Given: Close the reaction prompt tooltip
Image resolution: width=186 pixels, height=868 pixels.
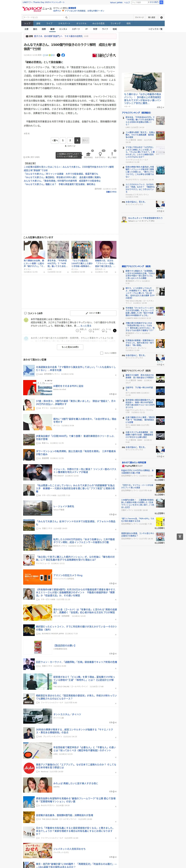Looking at the screenshot, I should [80, 154].
